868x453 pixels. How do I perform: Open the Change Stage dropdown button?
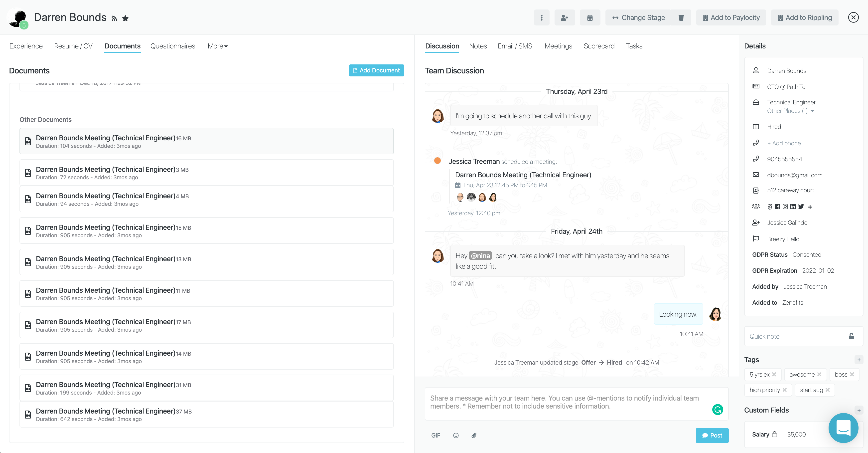[638, 17]
